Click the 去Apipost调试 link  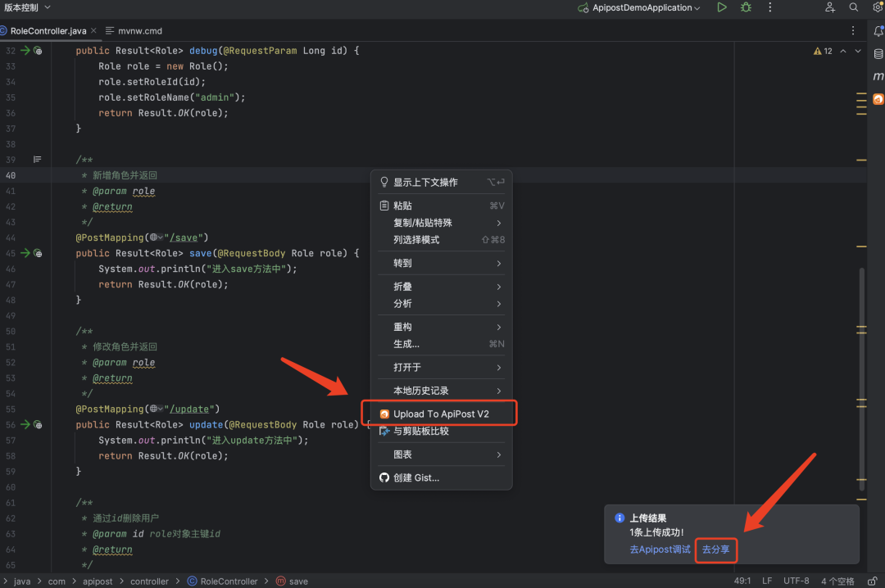point(660,549)
